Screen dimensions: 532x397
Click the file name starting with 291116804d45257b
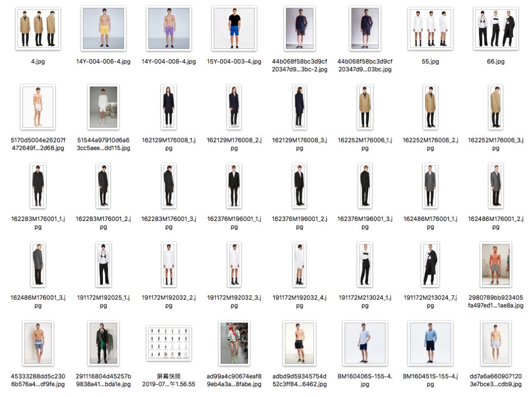[103, 380]
